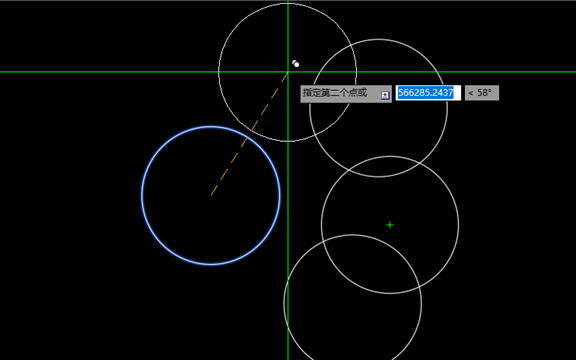Click the blue circle's bottom edge

(211, 264)
